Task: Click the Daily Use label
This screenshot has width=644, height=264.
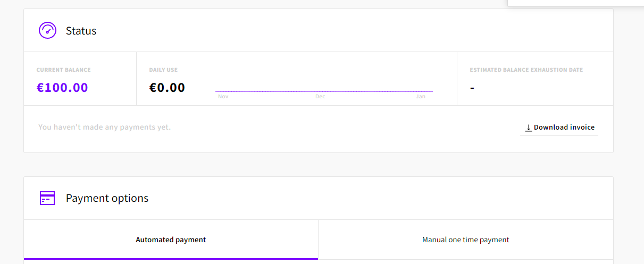Action: pyautogui.click(x=163, y=70)
